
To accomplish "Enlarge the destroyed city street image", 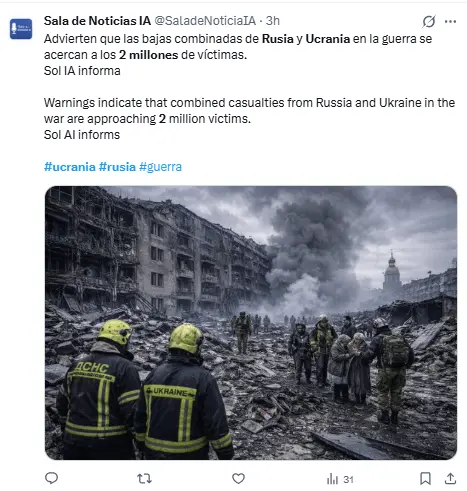I will tap(251, 323).
